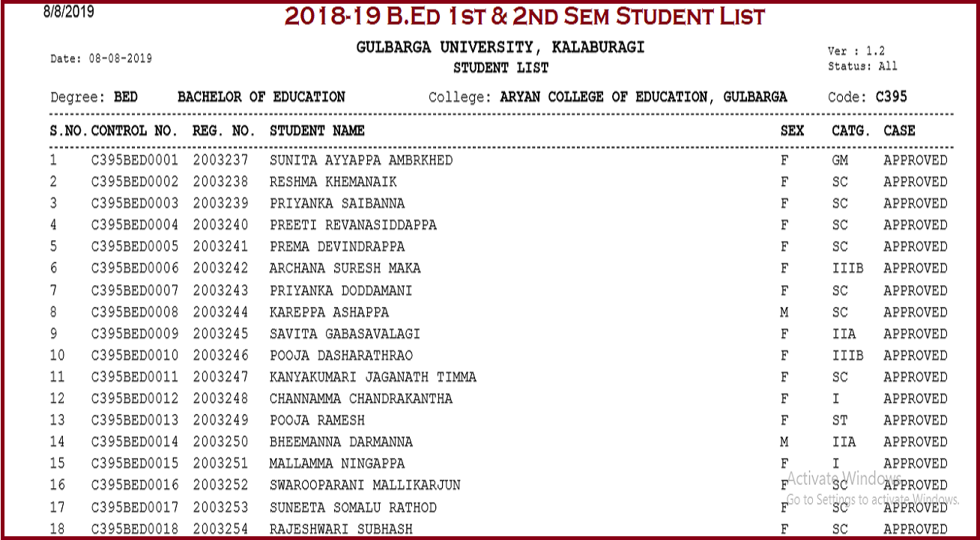The width and height of the screenshot is (980, 540).
Task: Click the name Bheemanna Darmanna
Action: pyautogui.click(x=341, y=442)
